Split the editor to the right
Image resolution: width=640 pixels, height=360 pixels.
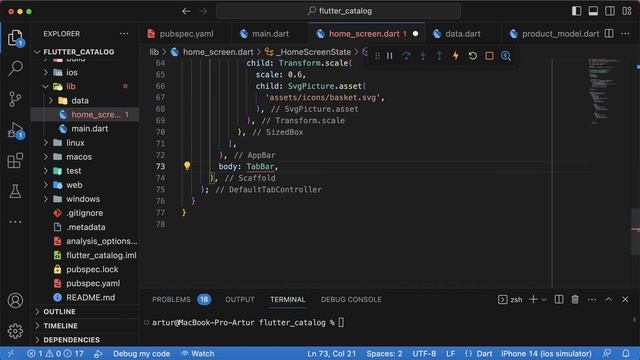pyautogui.click(x=609, y=34)
